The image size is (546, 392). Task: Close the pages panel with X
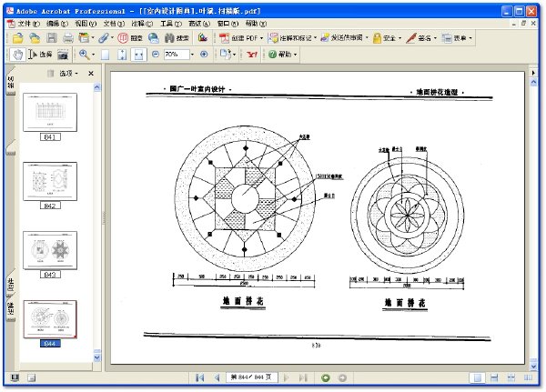[x=91, y=74]
